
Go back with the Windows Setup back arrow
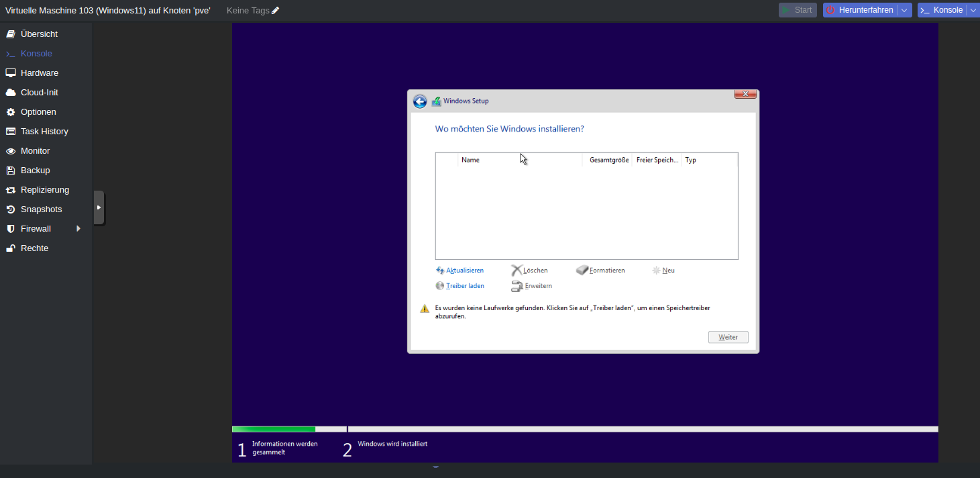click(x=420, y=101)
